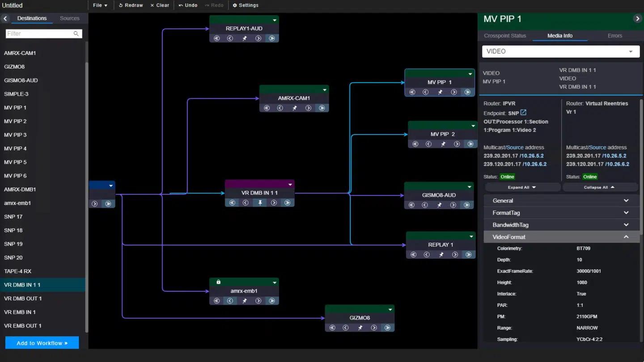
Task: Open SNP endpoint external link icon
Action: coord(523,113)
